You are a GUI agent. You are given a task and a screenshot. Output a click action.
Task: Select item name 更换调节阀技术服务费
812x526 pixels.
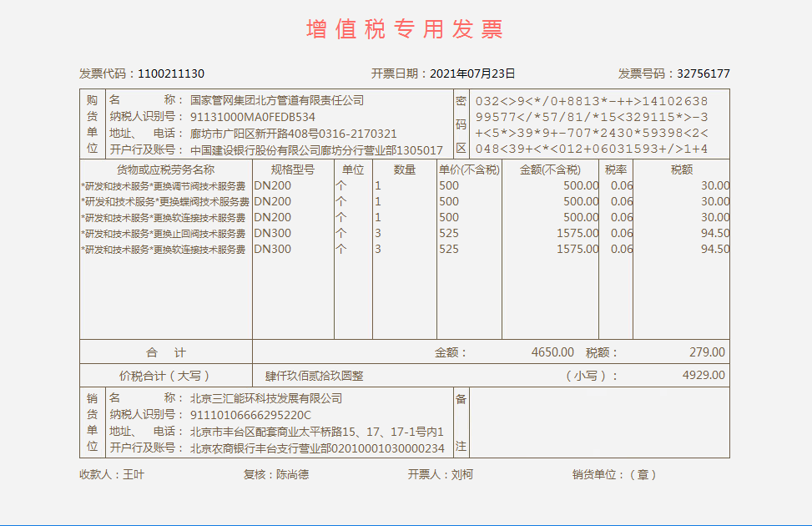tap(199, 186)
